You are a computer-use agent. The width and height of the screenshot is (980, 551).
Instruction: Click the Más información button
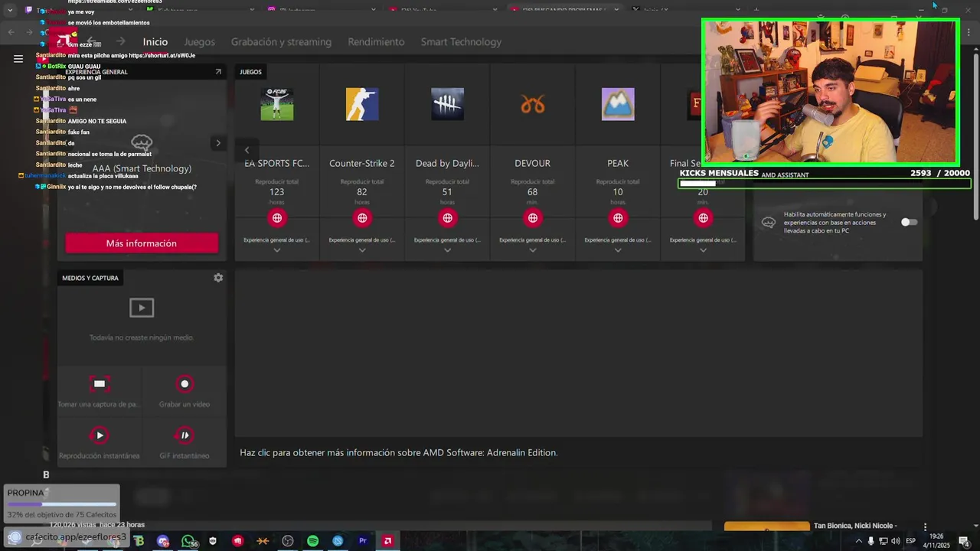click(x=142, y=243)
